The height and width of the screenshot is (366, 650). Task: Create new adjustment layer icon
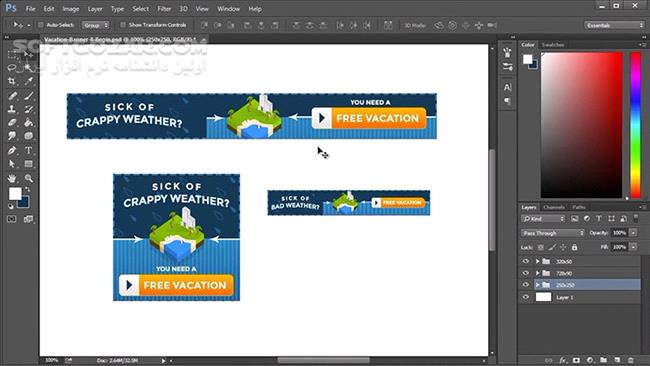pyautogui.click(x=590, y=360)
